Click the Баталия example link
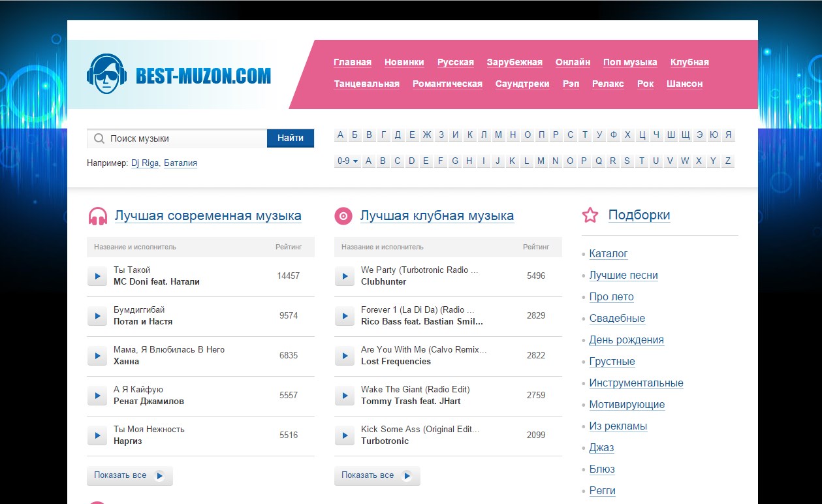This screenshot has width=822, height=504. tap(180, 163)
